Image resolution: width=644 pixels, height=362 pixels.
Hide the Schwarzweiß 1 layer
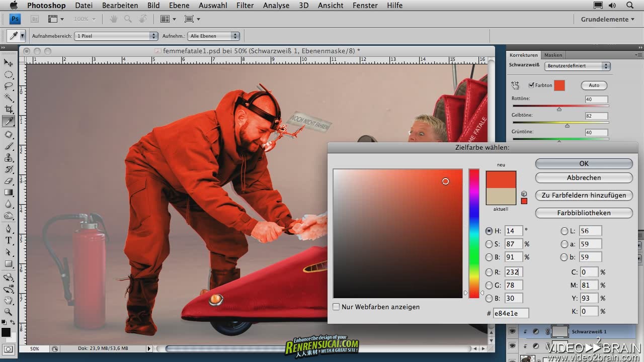[x=513, y=331]
